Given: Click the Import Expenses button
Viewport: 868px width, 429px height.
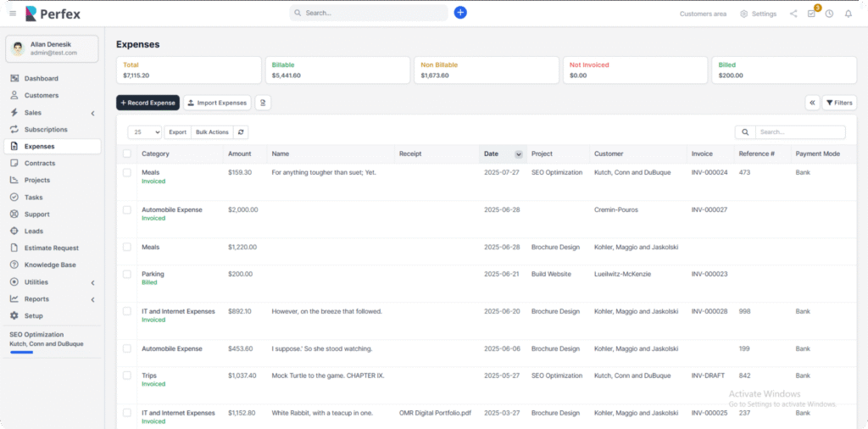Looking at the screenshot, I should coord(217,103).
